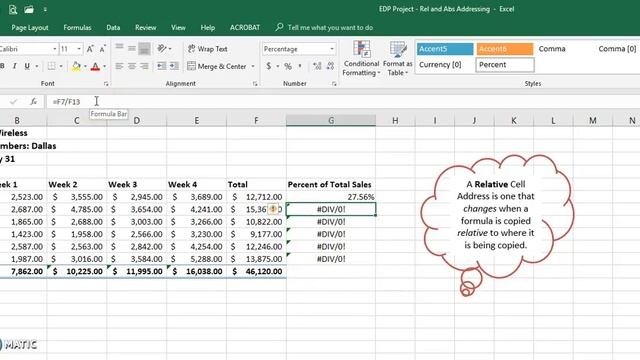Open the Alignment dialog launcher

(x=255, y=84)
